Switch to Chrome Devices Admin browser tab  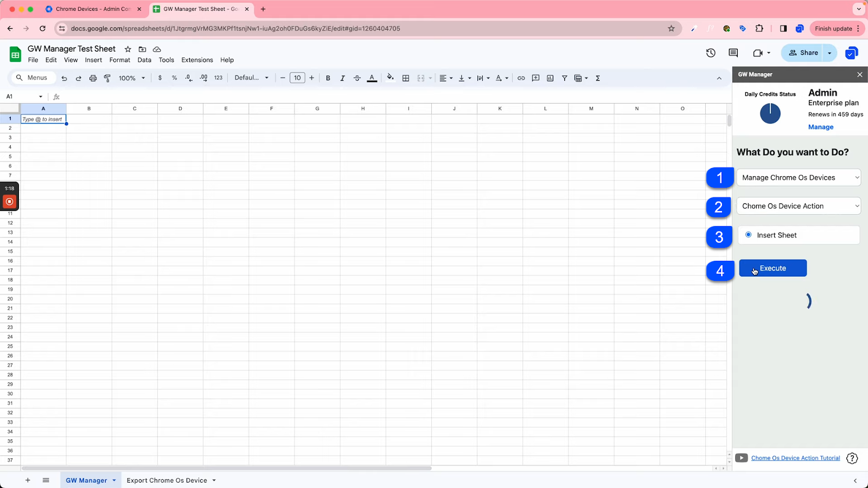click(93, 9)
